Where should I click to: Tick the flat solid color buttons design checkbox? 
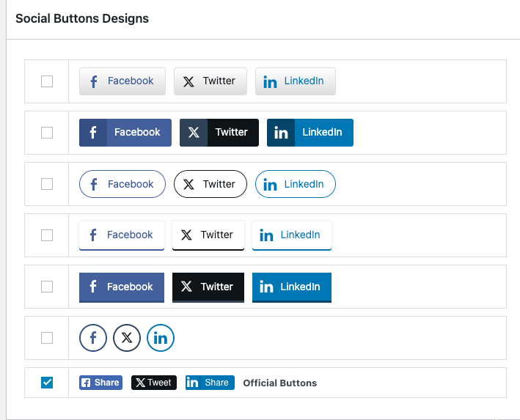click(x=47, y=287)
